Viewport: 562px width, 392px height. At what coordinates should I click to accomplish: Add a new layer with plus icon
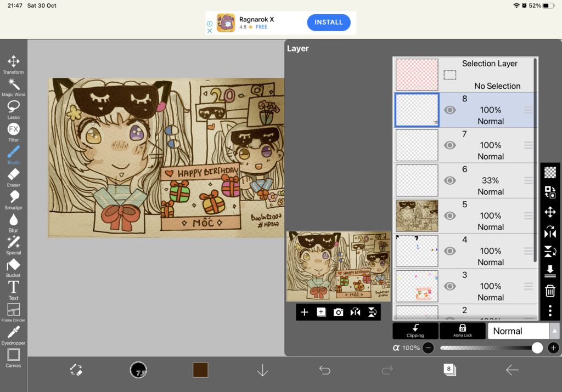click(304, 312)
